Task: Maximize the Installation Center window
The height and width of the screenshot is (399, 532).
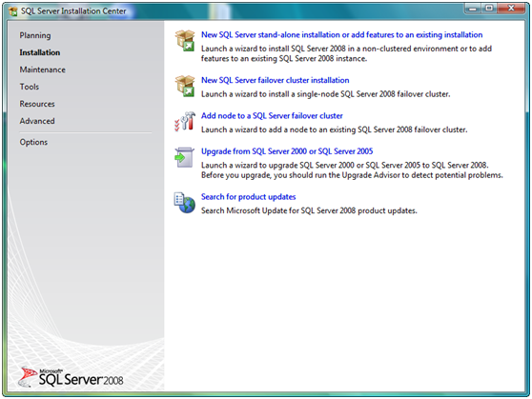Action: pos(488,9)
